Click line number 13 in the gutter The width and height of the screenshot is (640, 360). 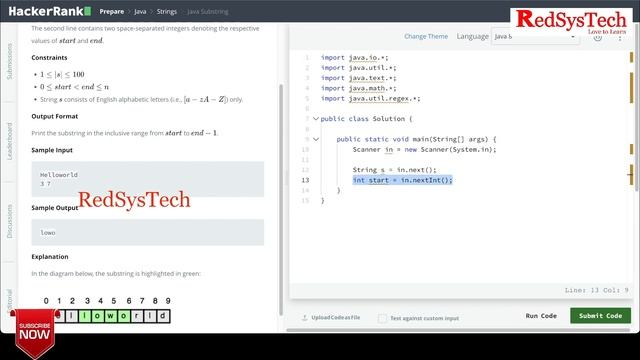[305, 180]
